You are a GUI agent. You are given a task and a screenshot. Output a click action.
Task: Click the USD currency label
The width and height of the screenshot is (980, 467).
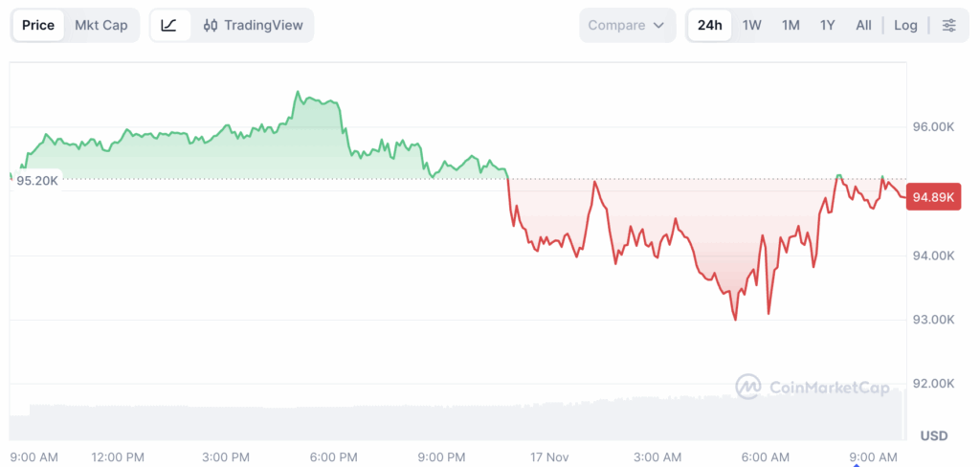934,435
